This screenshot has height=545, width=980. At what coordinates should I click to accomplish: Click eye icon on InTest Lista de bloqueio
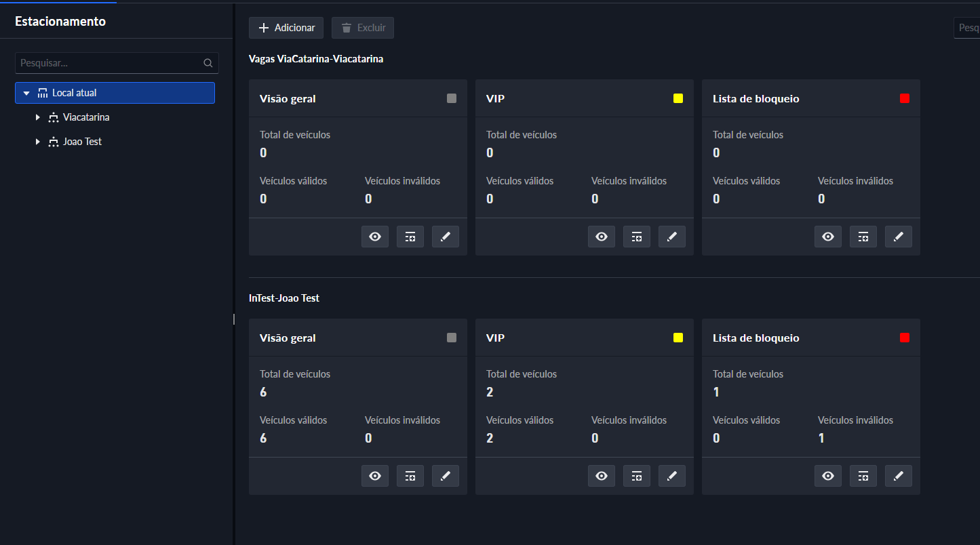[827, 476]
